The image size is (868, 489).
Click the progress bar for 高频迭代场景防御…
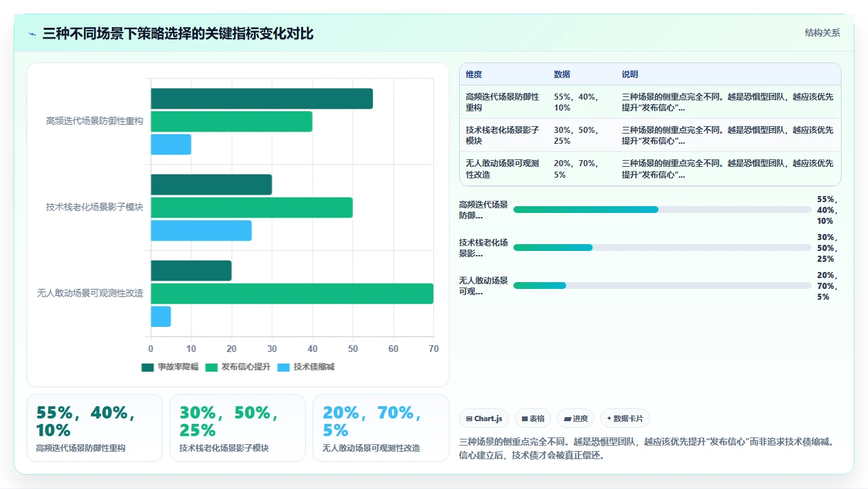point(663,210)
